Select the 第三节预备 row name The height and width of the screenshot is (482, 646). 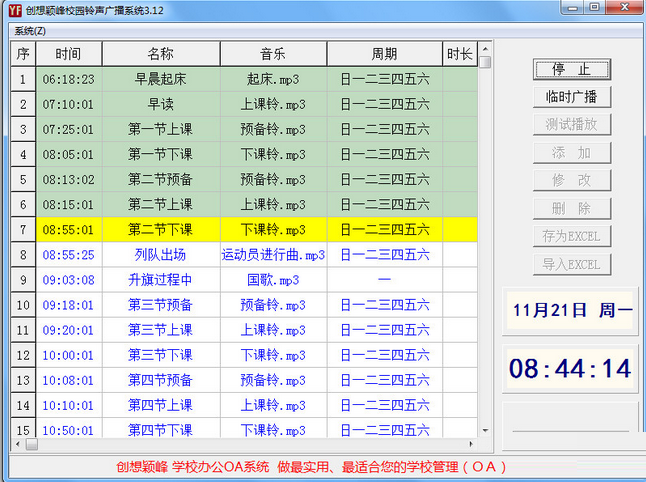pyautogui.click(x=161, y=305)
